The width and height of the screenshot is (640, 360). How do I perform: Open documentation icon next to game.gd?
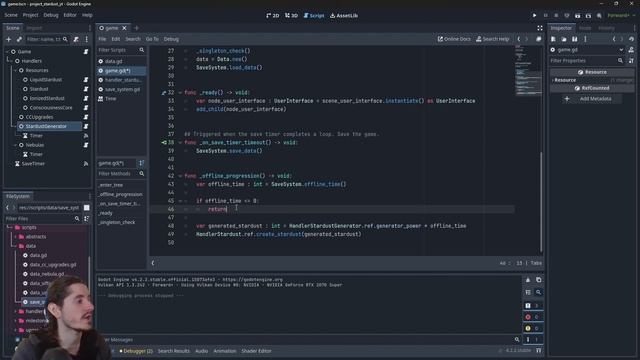[631, 50]
